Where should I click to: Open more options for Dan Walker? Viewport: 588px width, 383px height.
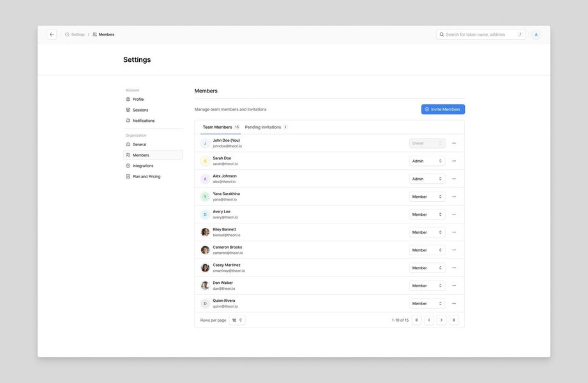(454, 286)
